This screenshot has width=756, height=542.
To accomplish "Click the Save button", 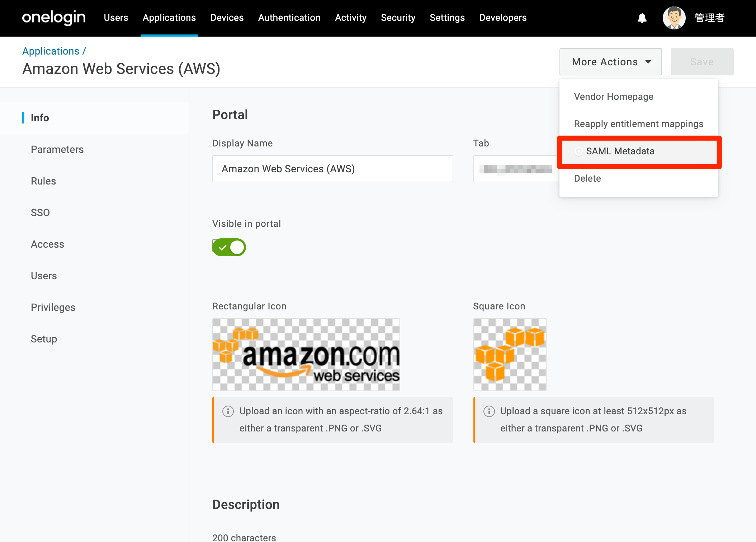I will pyautogui.click(x=702, y=62).
